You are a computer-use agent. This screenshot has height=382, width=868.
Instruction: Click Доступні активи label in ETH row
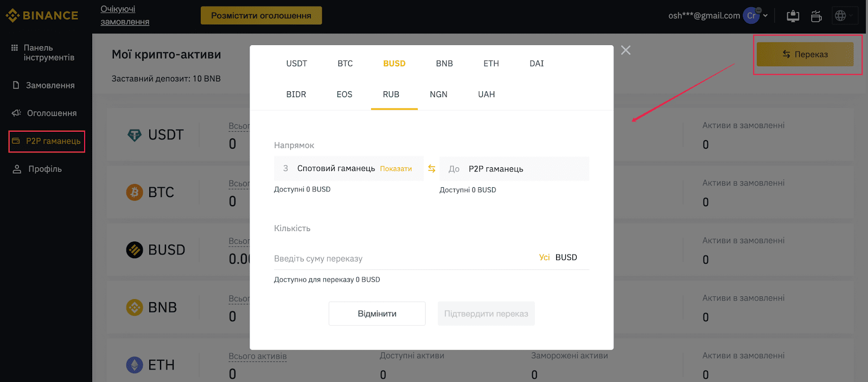(x=412, y=355)
